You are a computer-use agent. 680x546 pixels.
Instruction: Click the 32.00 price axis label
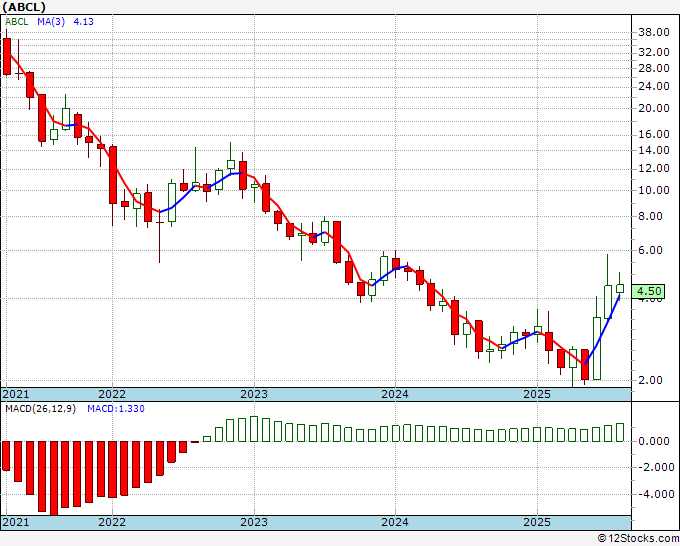(x=654, y=52)
